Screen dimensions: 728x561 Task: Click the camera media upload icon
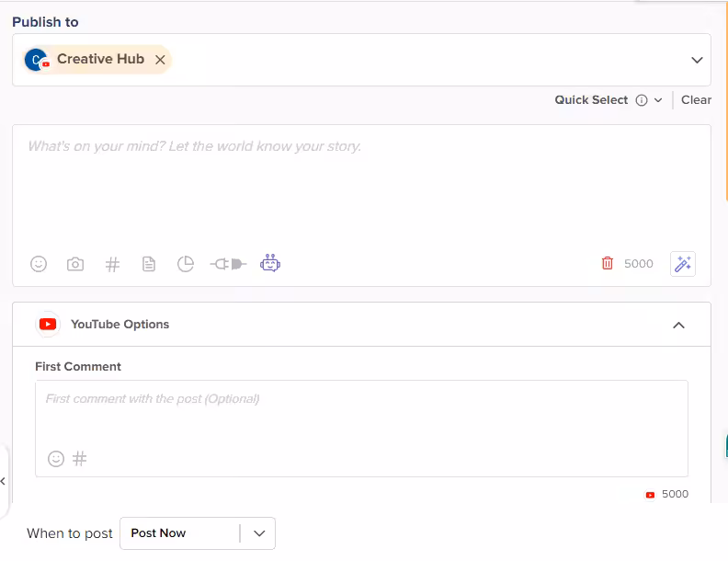point(75,264)
